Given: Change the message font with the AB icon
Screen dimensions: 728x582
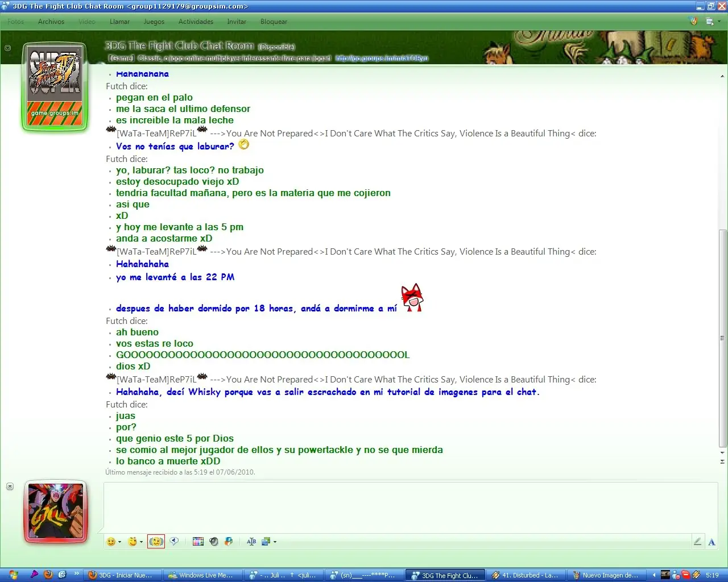Looking at the screenshot, I should (x=251, y=542).
